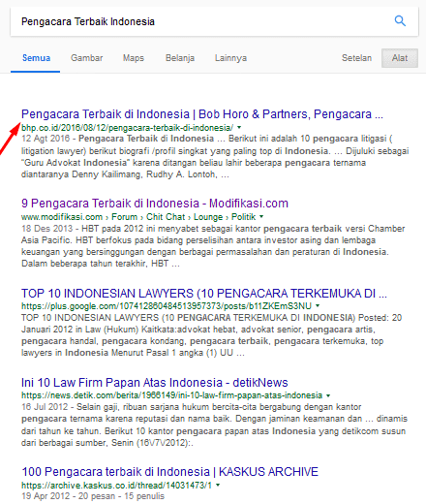The height and width of the screenshot is (504, 426).
Task: Open dropdown arrow beside archive.kaskus.co.id URL
Action: tap(218, 485)
